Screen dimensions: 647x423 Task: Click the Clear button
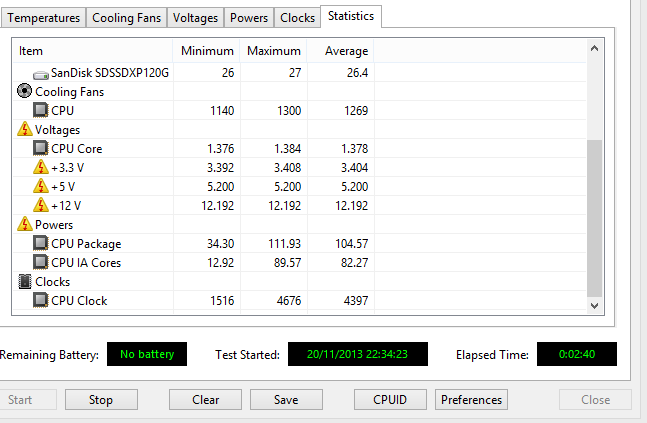(206, 400)
